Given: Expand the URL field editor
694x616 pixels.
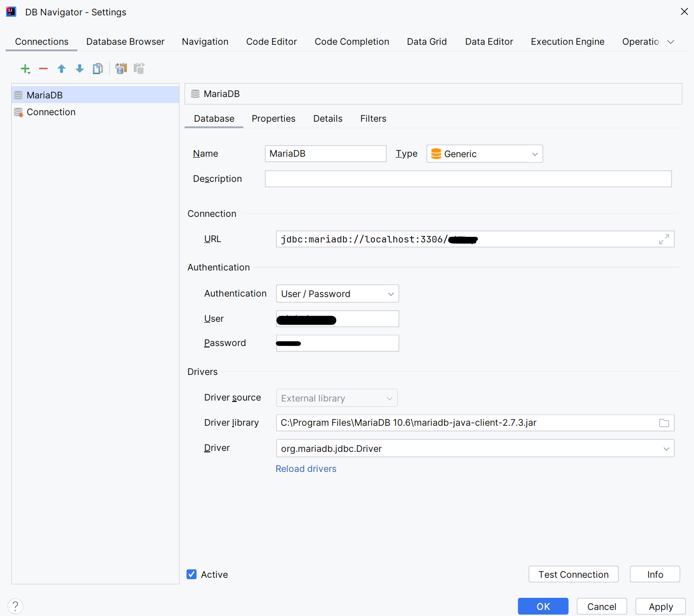Looking at the screenshot, I should (x=664, y=239).
